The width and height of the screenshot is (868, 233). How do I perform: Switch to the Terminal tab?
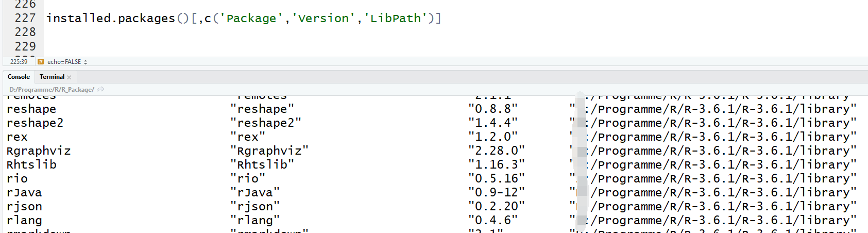52,77
